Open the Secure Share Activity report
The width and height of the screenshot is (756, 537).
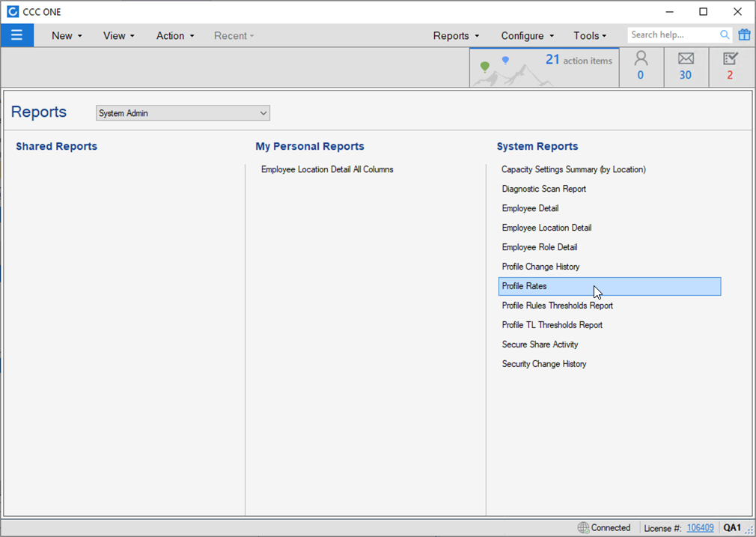pos(540,345)
